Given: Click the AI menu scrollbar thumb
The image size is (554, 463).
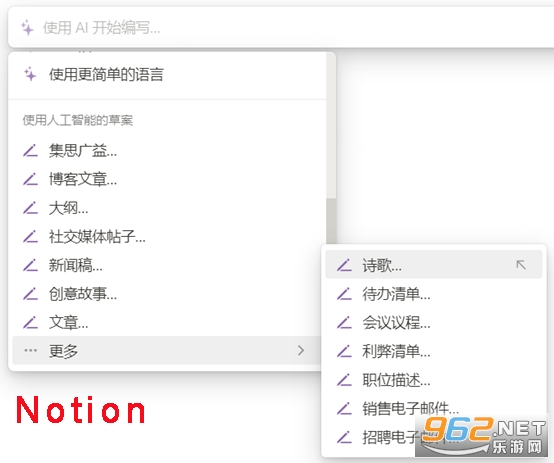Looking at the screenshot, I should pyautogui.click(x=331, y=221).
